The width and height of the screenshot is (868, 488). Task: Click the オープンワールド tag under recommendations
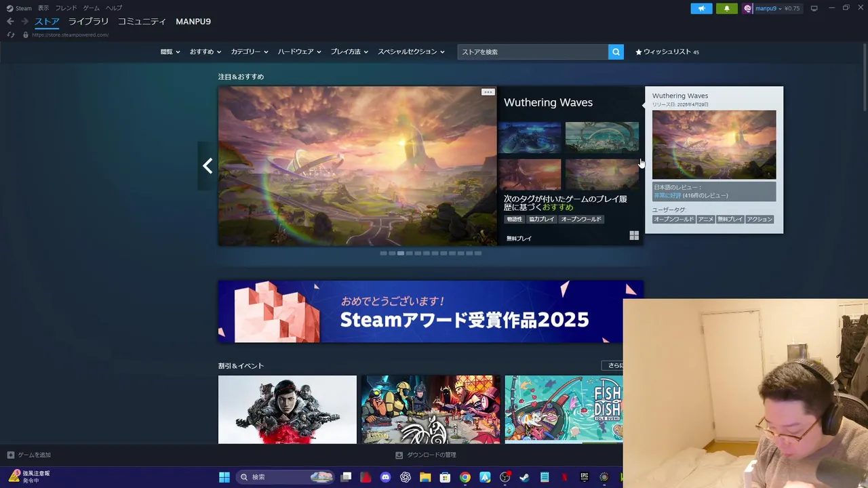[x=581, y=219]
